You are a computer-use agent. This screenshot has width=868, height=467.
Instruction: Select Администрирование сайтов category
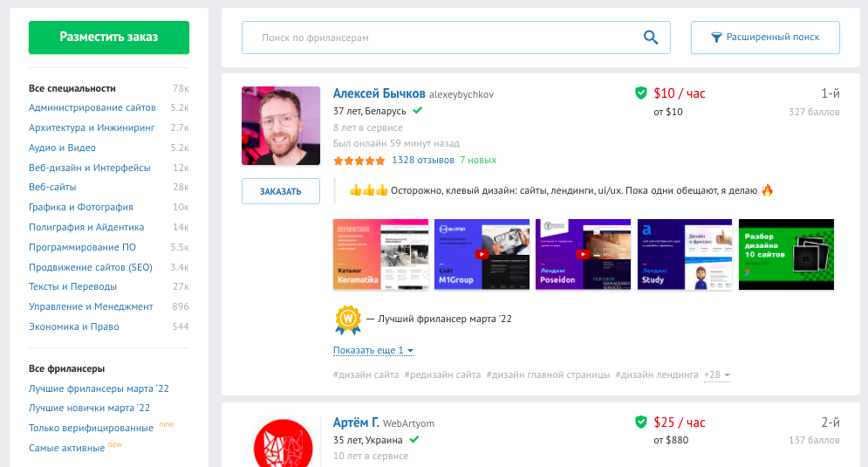point(92,107)
